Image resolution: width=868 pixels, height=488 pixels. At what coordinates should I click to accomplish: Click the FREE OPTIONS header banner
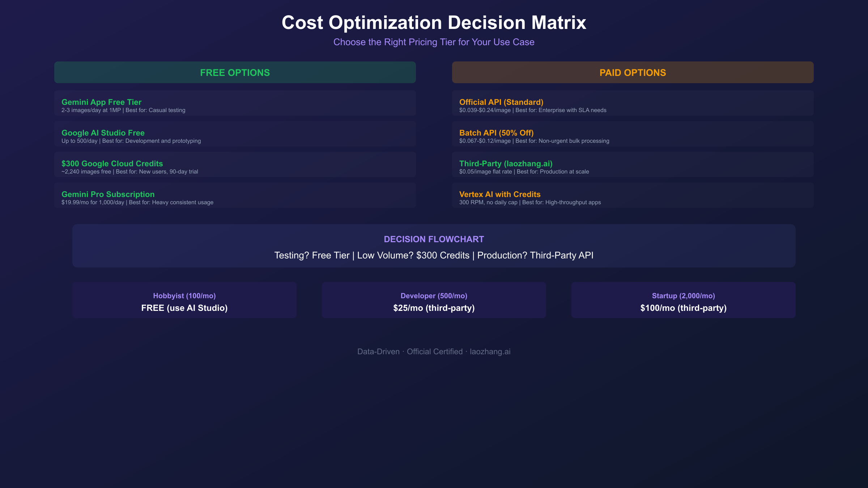(235, 72)
